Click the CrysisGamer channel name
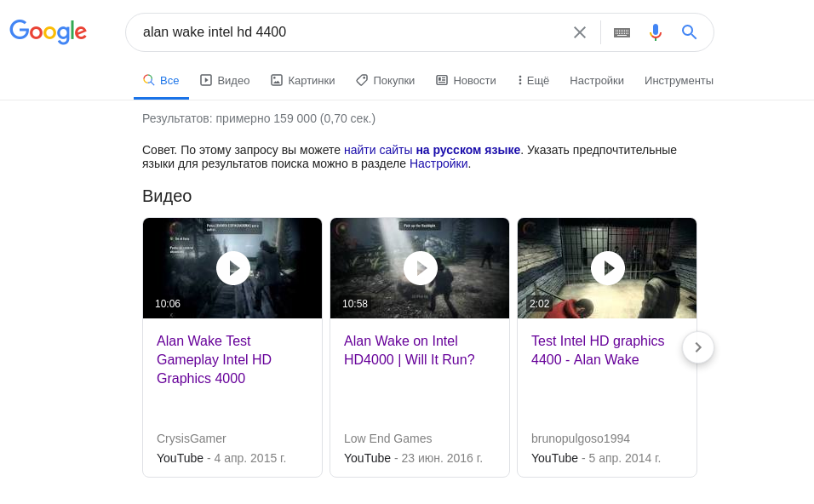The width and height of the screenshot is (814, 504). click(x=191, y=438)
